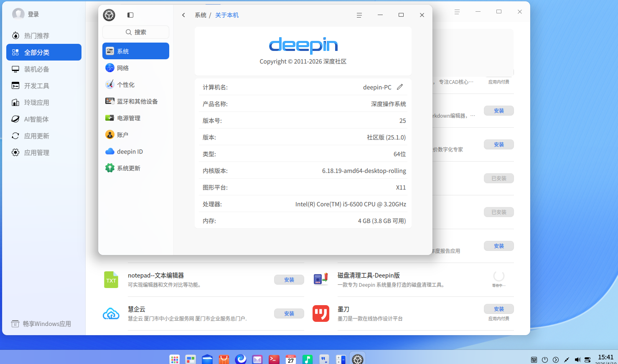The width and height of the screenshot is (618, 364).
Task: Launch the Terminal from the dock
Action: pyautogui.click(x=274, y=359)
